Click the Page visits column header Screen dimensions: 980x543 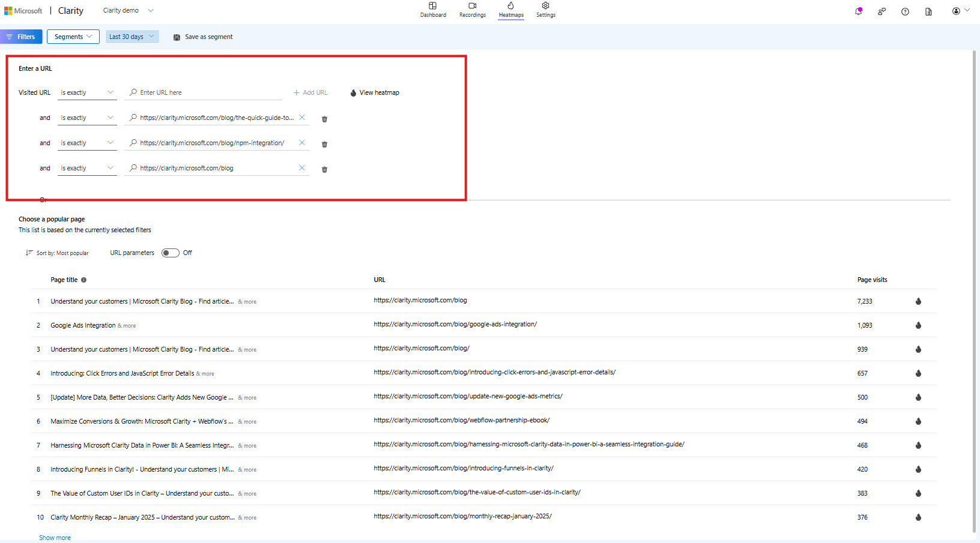(872, 280)
